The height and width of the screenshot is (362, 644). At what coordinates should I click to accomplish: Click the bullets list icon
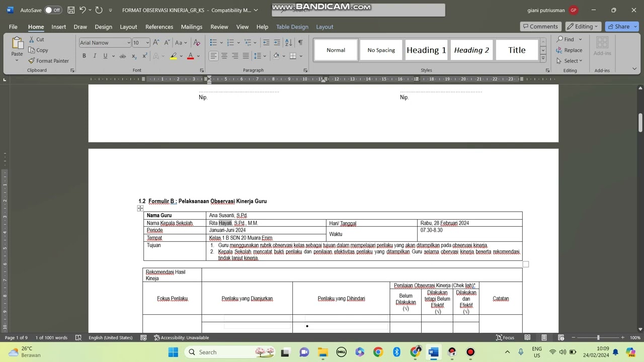click(x=213, y=43)
